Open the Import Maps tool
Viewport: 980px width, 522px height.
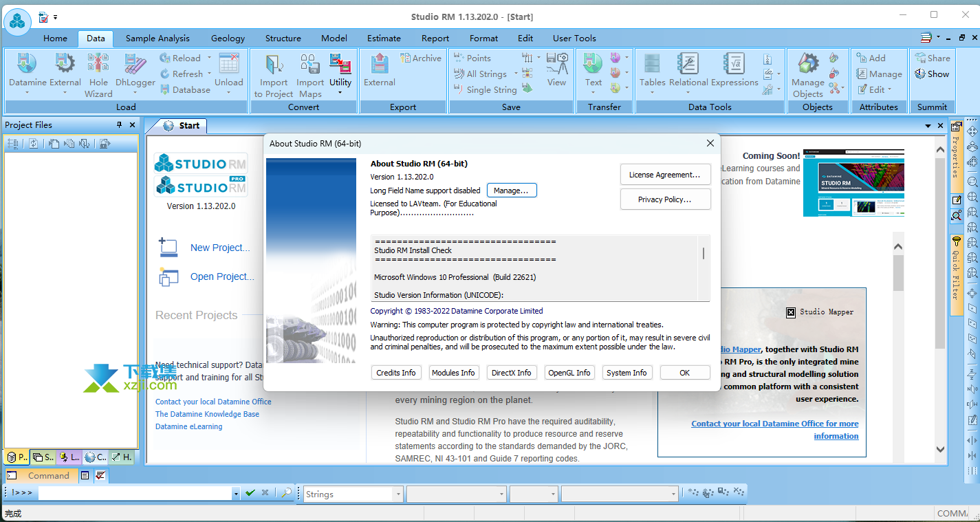[310, 74]
